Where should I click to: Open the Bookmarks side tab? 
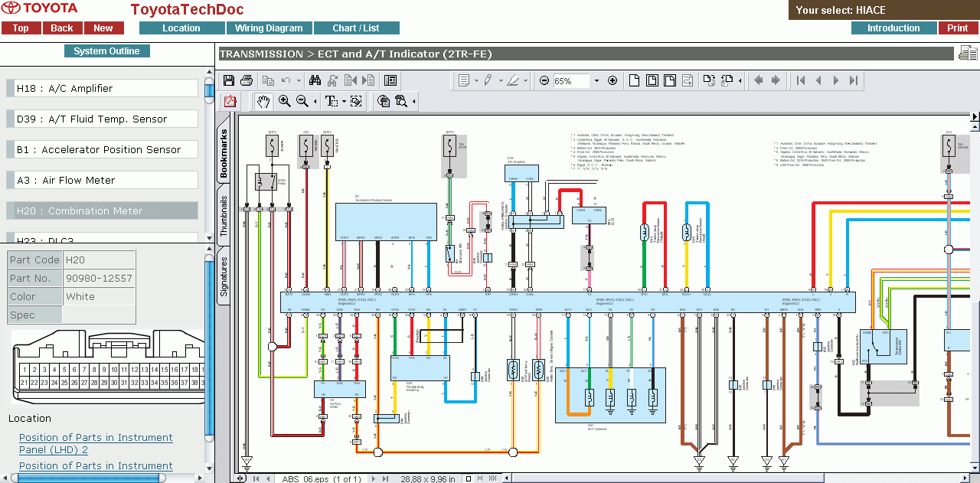[224, 153]
